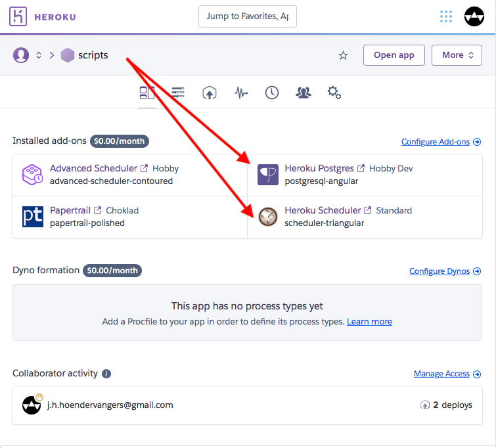Click the Standard plan label
This screenshot has height=448, width=496.
tap(394, 210)
